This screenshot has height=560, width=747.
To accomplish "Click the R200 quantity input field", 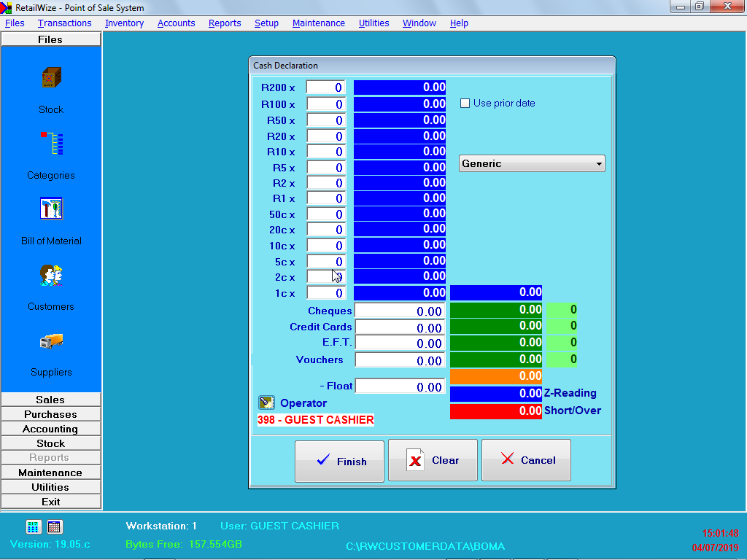I will (x=325, y=87).
